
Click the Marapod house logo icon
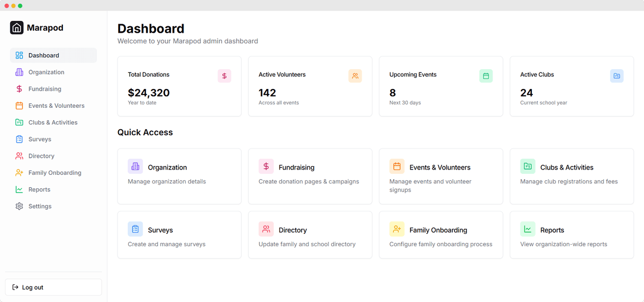tap(17, 28)
